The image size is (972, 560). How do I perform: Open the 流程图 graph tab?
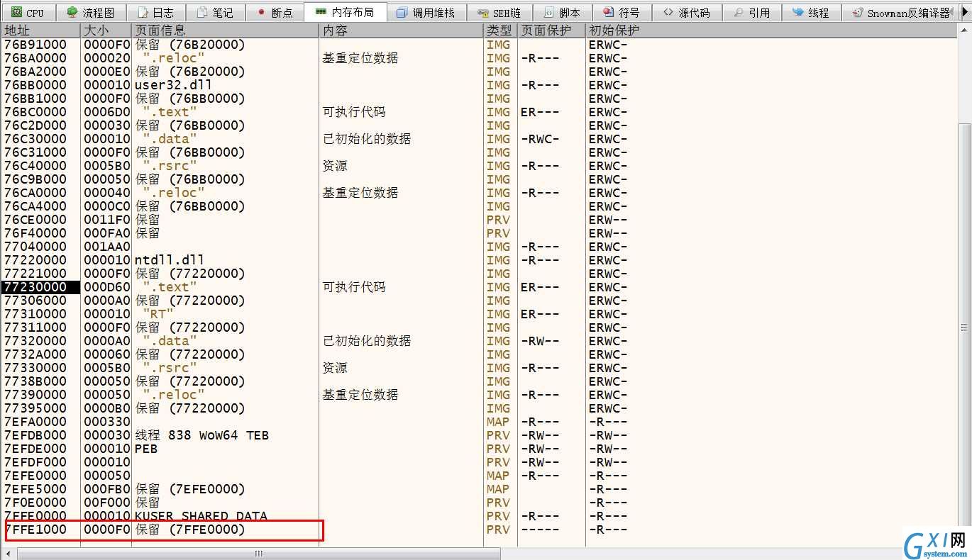(x=90, y=13)
